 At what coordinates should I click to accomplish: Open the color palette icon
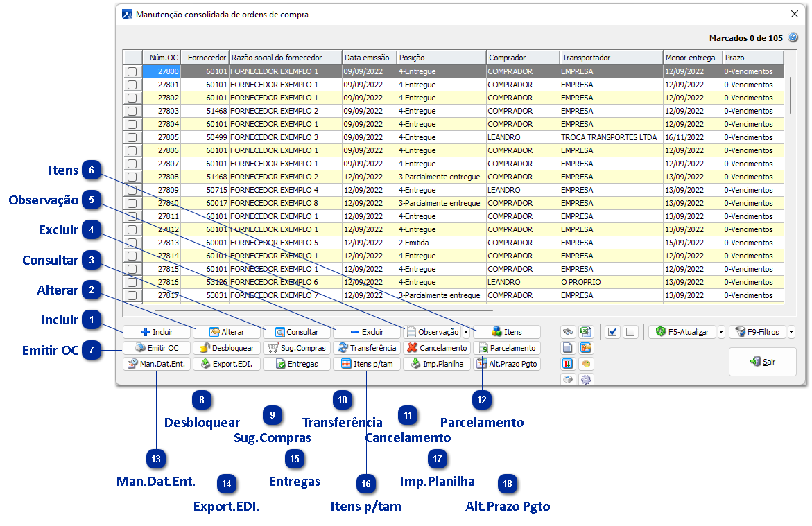[x=586, y=364]
